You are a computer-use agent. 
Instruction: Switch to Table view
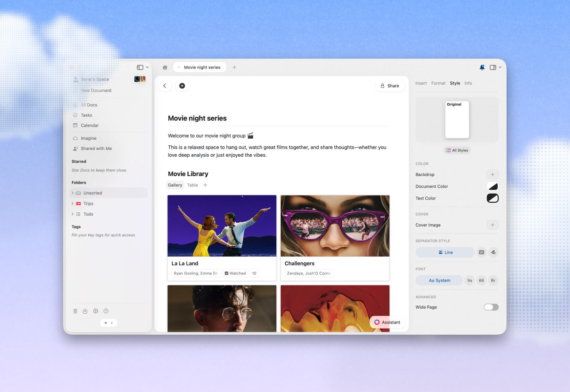point(192,185)
